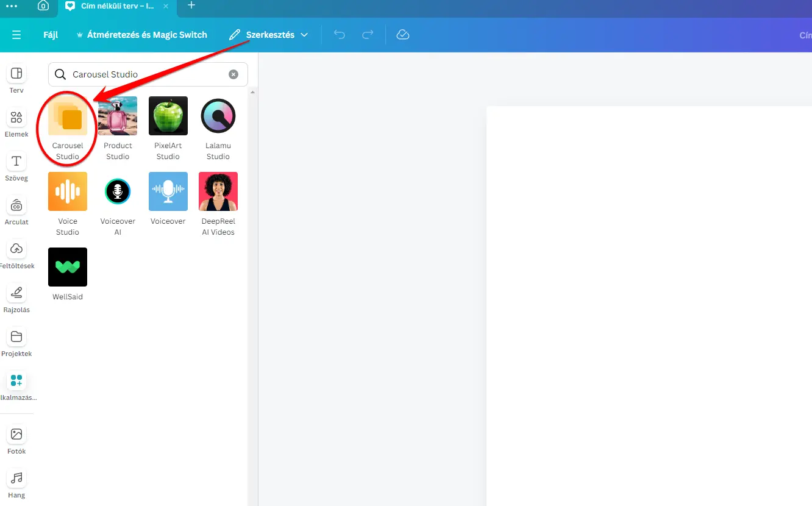Click the scroll-up arrow in apps panel

pyautogui.click(x=253, y=92)
